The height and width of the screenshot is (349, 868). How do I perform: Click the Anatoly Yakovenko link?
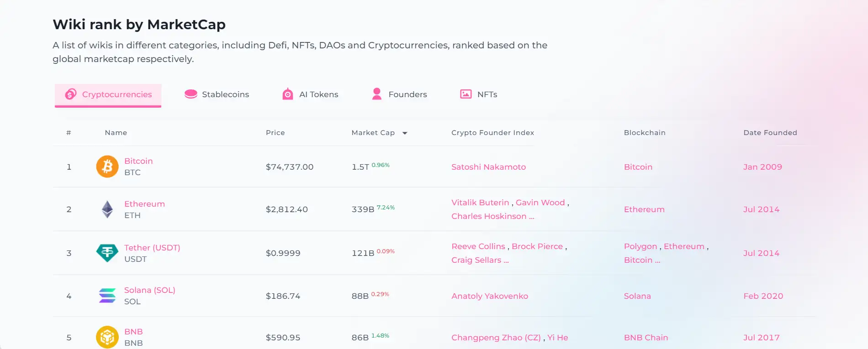click(x=489, y=296)
